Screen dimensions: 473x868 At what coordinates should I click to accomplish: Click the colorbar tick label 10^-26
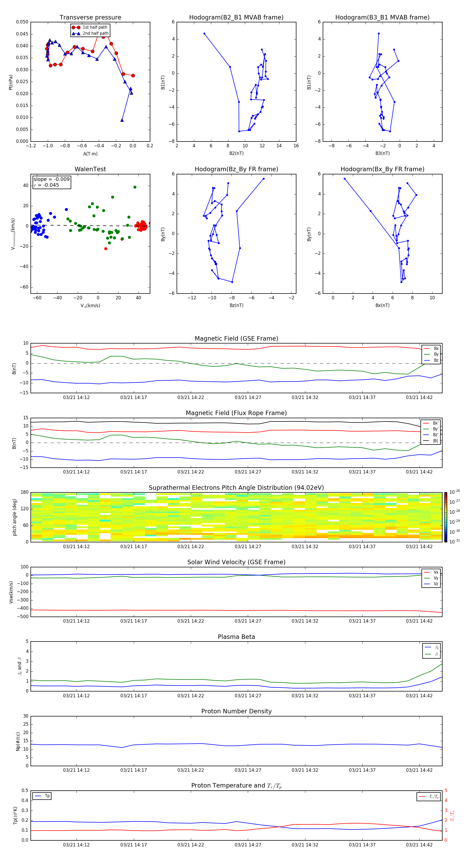(455, 492)
